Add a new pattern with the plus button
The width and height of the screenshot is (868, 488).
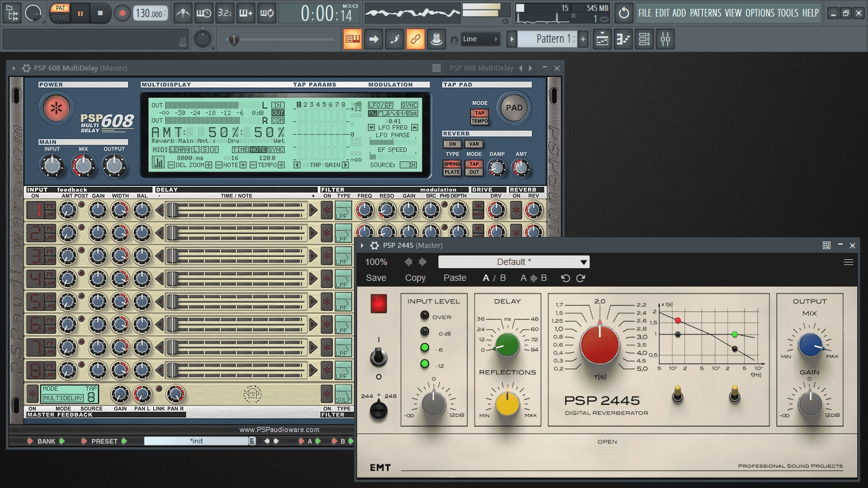583,39
